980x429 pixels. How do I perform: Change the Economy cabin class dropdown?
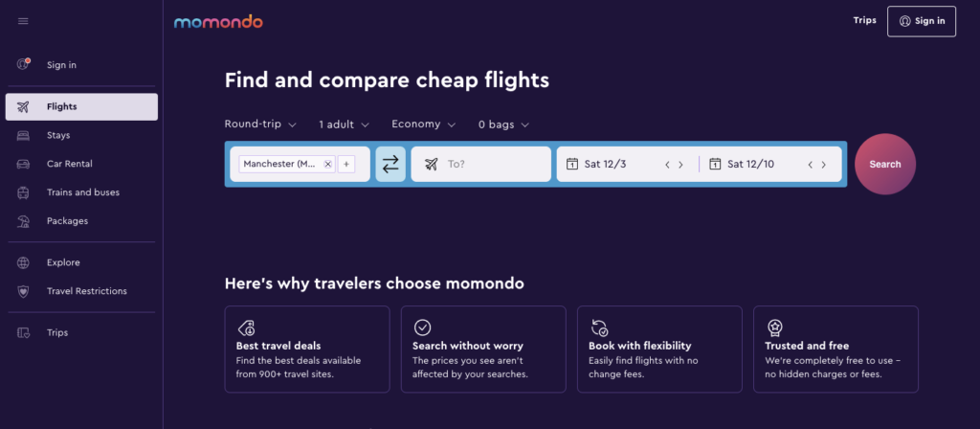click(x=423, y=124)
